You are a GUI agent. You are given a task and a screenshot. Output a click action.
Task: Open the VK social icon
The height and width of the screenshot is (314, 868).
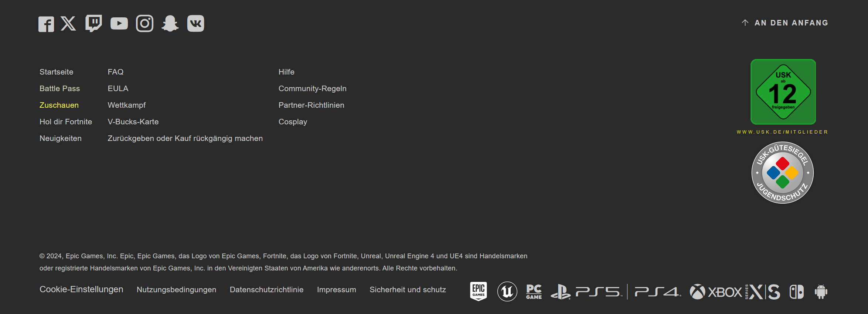click(195, 24)
